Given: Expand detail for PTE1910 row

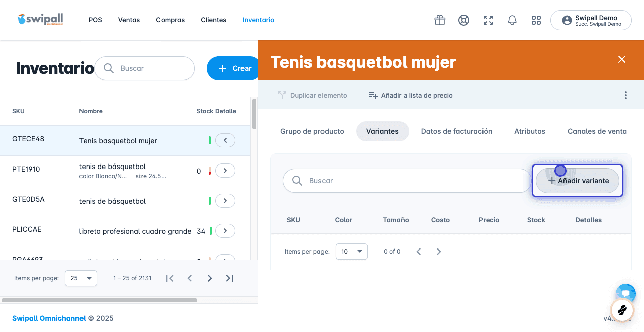Looking at the screenshot, I should 225,171.
